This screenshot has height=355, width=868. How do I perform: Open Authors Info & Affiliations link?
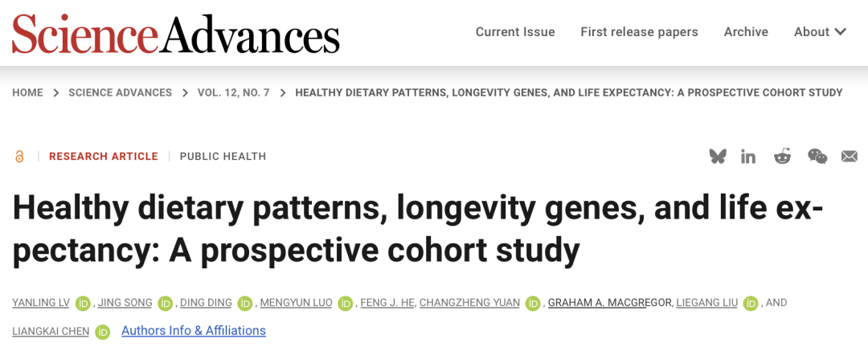coord(194,331)
